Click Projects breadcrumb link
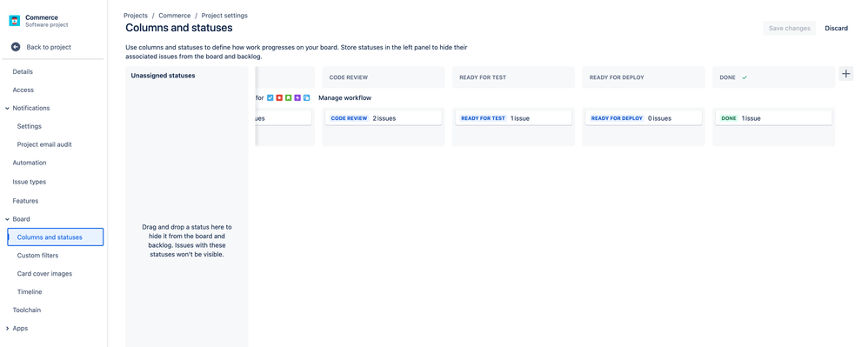Image resolution: width=868 pixels, height=347 pixels. pos(136,16)
